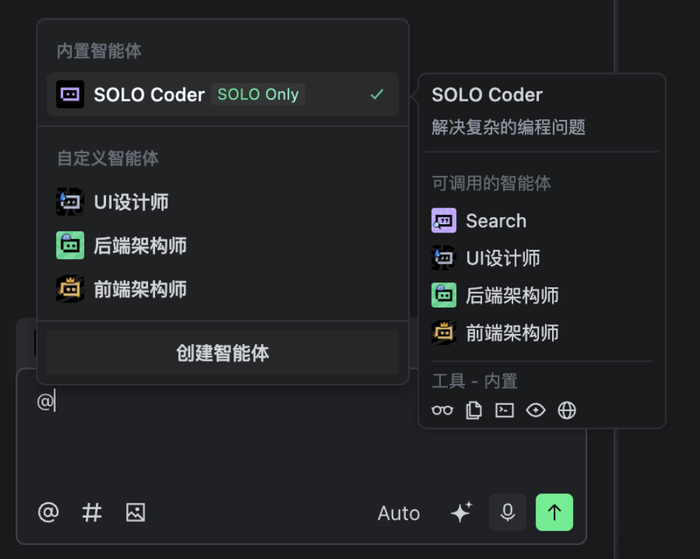Click the 创建智能体 button

pos(222,353)
